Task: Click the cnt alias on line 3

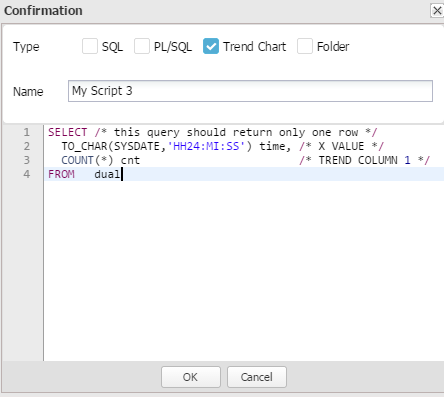Action: point(130,160)
